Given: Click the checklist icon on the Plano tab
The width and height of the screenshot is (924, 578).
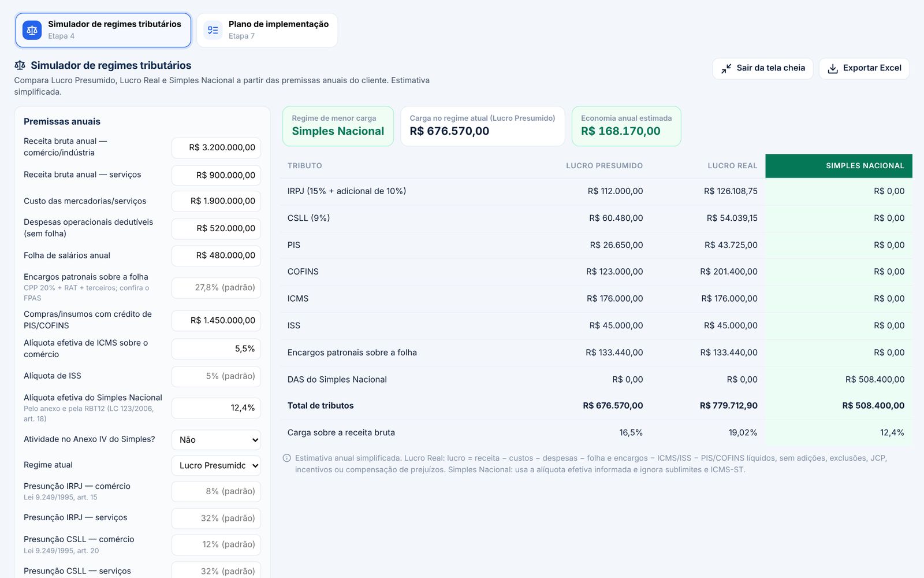Looking at the screenshot, I should click(x=213, y=30).
